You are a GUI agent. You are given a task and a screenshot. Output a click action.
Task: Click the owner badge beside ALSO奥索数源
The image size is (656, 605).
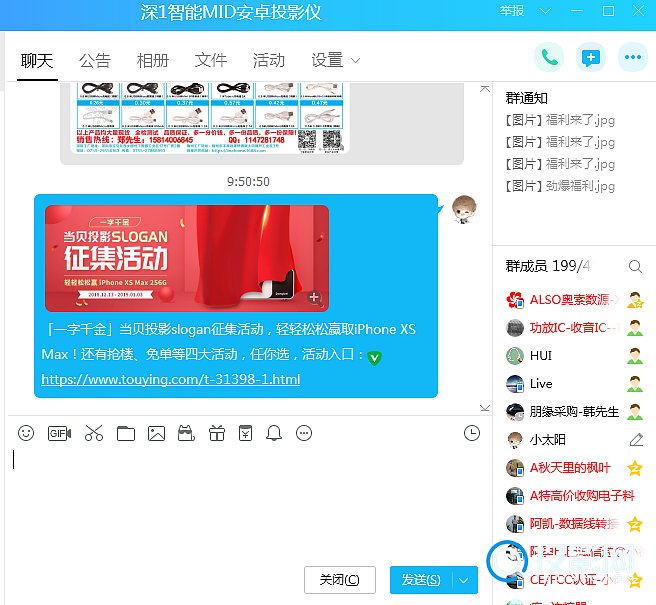coord(635,300)
